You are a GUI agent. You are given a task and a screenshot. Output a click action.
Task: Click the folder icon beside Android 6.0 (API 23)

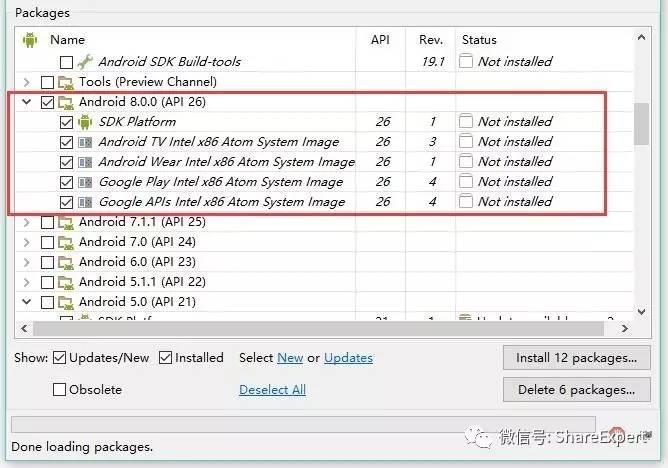(x=66, y=262)
